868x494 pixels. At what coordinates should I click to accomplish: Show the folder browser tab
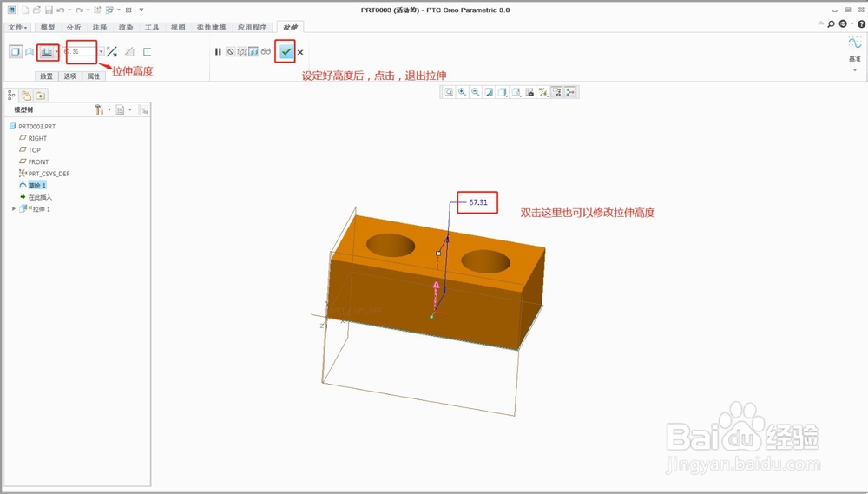coord(26,96)
